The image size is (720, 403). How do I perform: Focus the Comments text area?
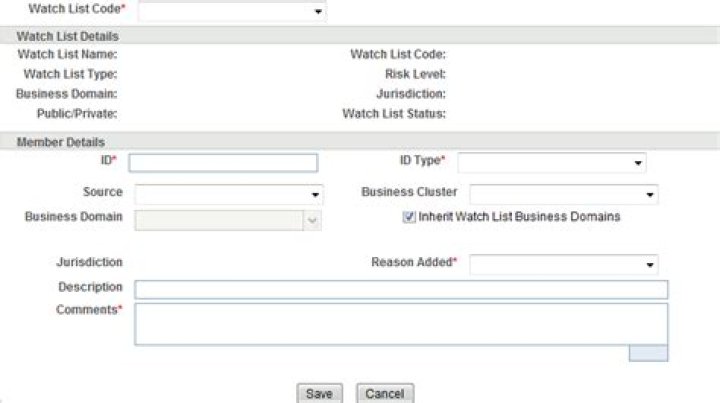pyautogui.click(x=401, y=324)
